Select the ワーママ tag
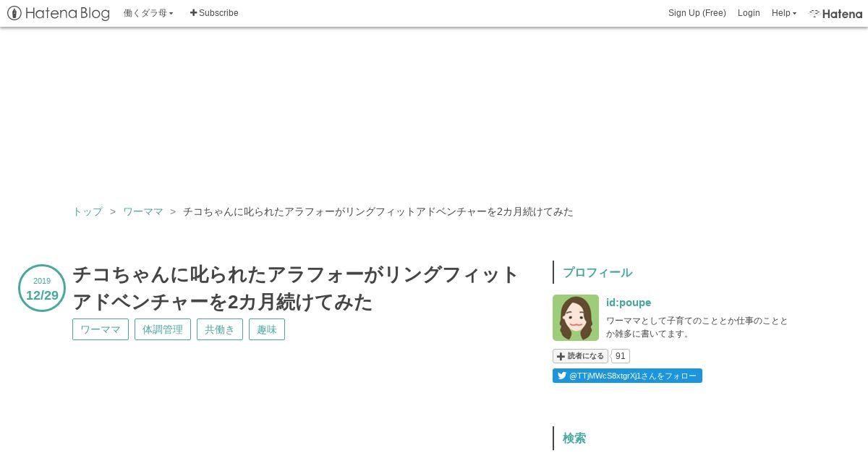This screenshot has width=868, height=456. coord(101,329)
